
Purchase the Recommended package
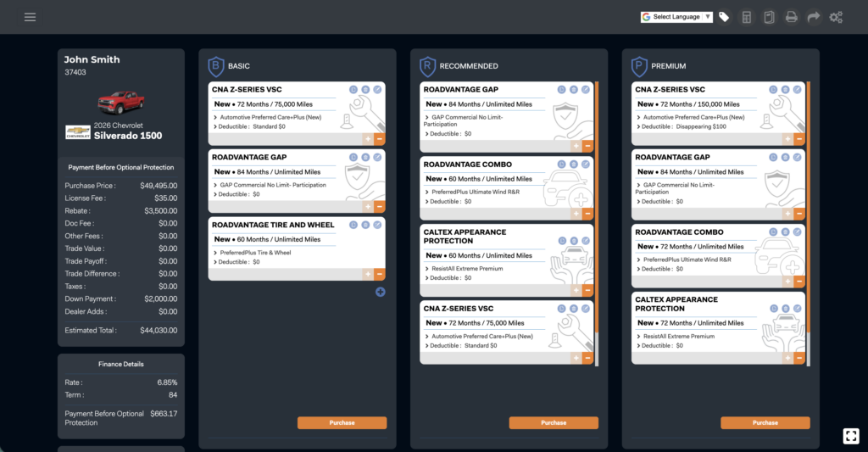(554, 422)
